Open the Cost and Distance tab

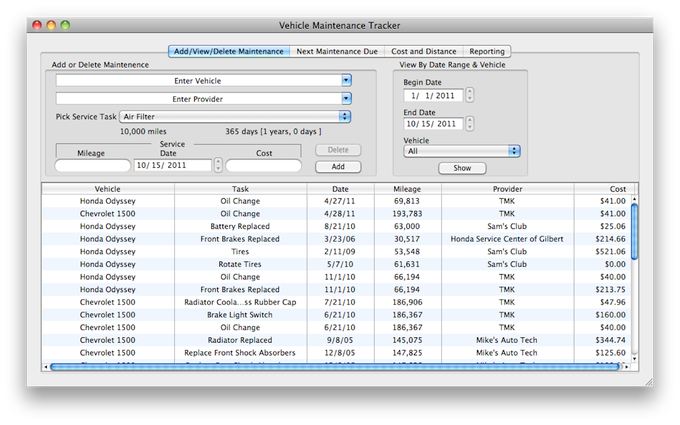[424, 51]
